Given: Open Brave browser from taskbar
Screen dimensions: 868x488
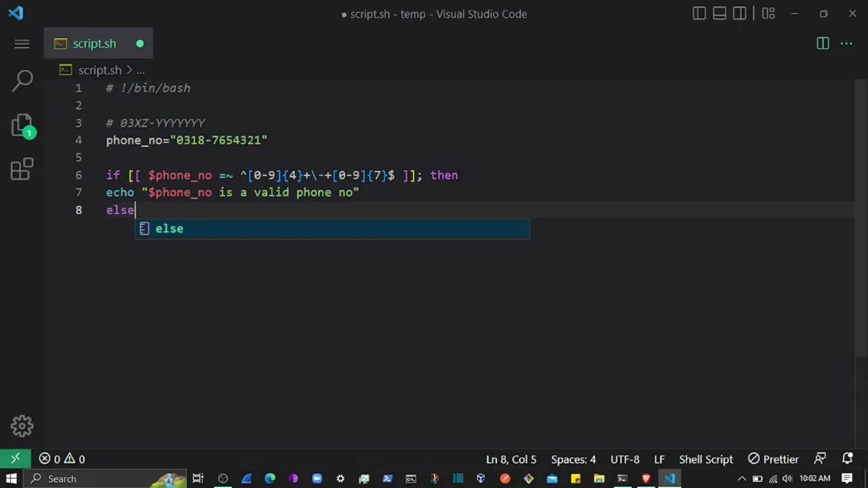Looking at the screenshot, I should pyautogui.click(x=646, y=479).
